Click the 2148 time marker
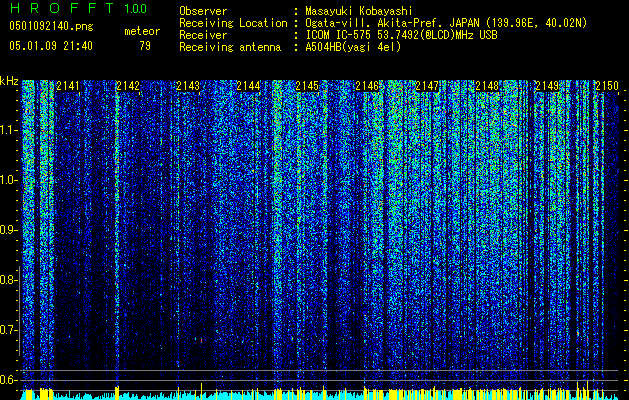Screen dimensions: 629x400 click(487, 86)
